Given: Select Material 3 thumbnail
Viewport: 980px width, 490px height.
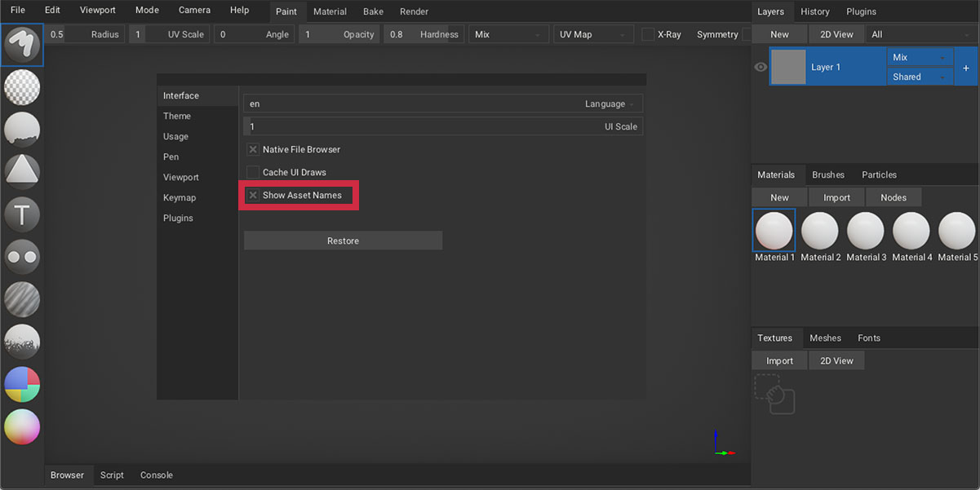Looking at the screenshot, I should pos(866,231).
